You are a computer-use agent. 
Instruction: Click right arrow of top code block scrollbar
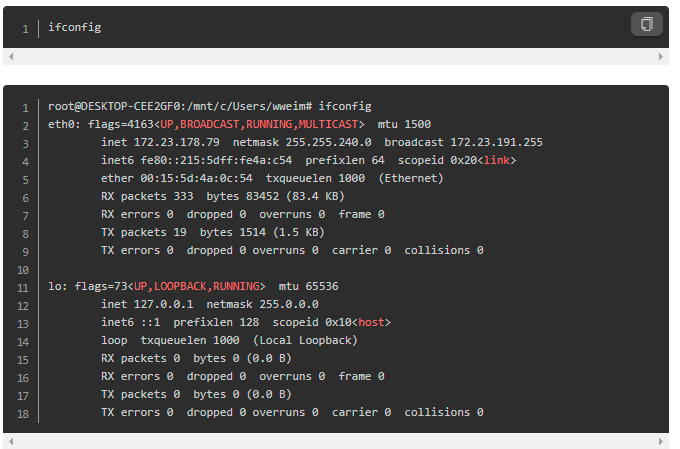point(661,57)
